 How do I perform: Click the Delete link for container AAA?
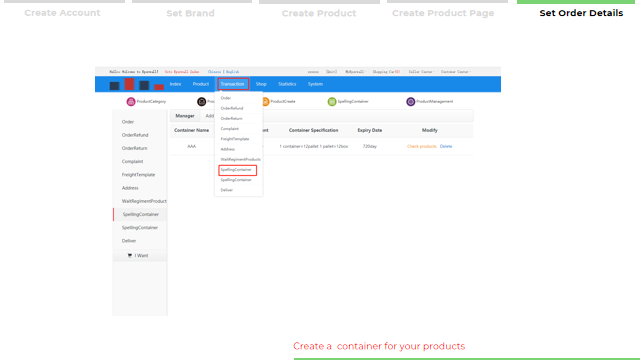(x=446, y=146)
